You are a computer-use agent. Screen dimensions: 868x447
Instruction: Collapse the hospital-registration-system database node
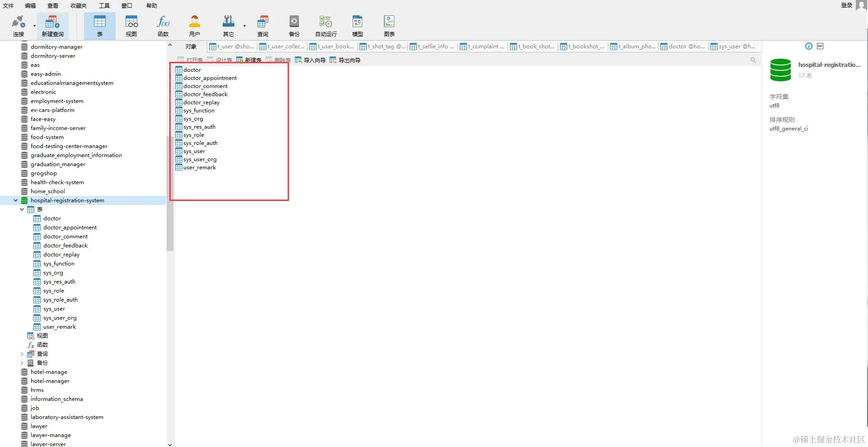[x=16, y=200]
